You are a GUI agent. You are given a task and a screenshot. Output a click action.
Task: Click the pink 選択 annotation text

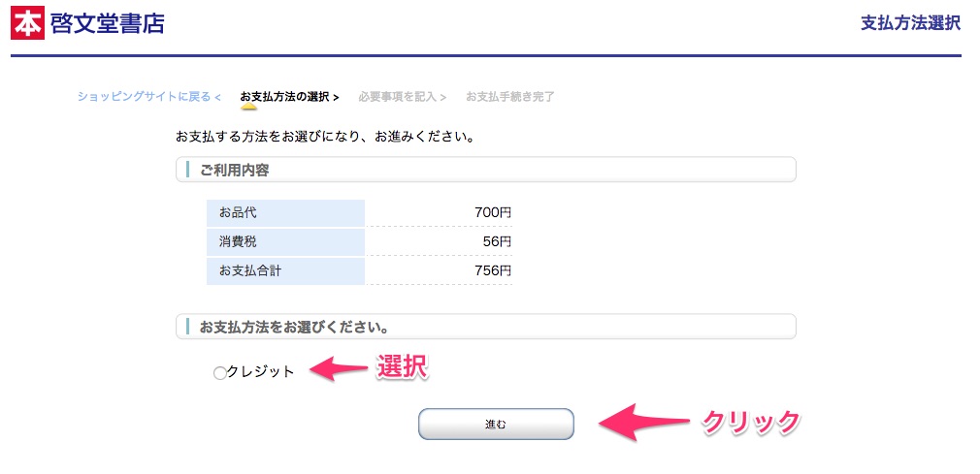click(402, 366)
